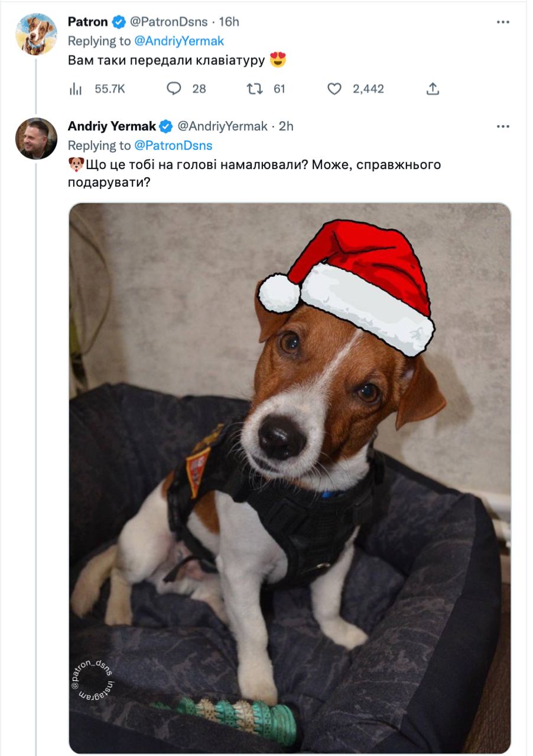The height and width of the screenshot is (756, 533).
Task: Click the reply speech bubble icon
Action: (x=174, y=89)
